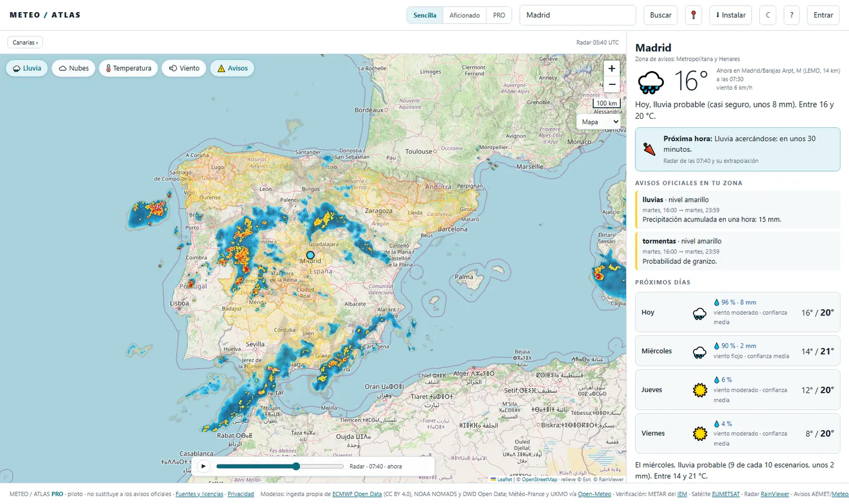This screenshot has width=849, height=504.
Task: Toggle the Nubes cloud layer
Action: 74,69
